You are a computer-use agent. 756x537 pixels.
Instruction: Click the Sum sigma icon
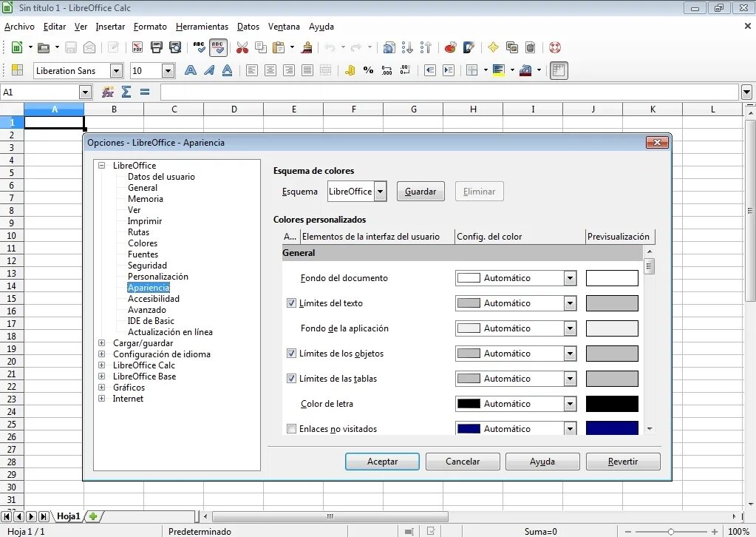[126, 92]
